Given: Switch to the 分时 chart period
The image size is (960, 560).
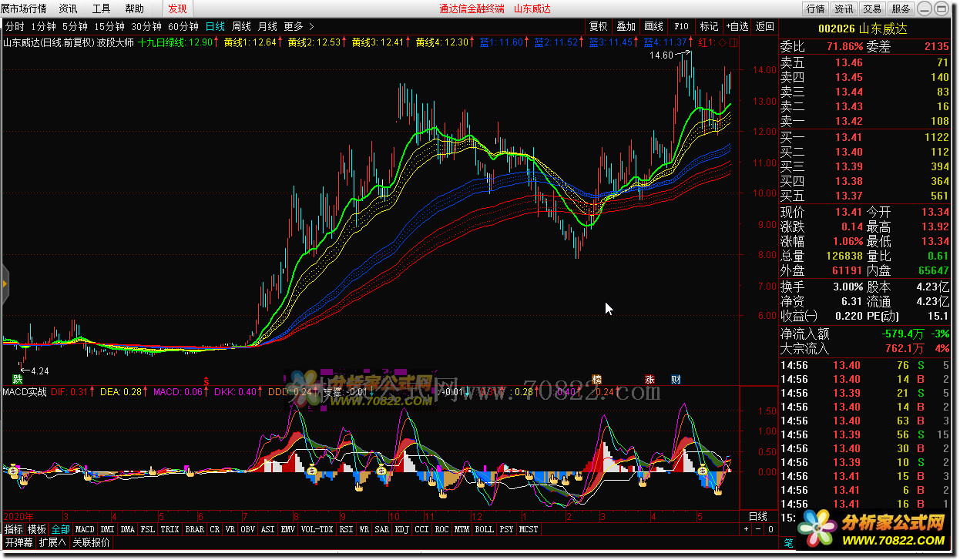Looking at the screenshot, I should 15,25.
